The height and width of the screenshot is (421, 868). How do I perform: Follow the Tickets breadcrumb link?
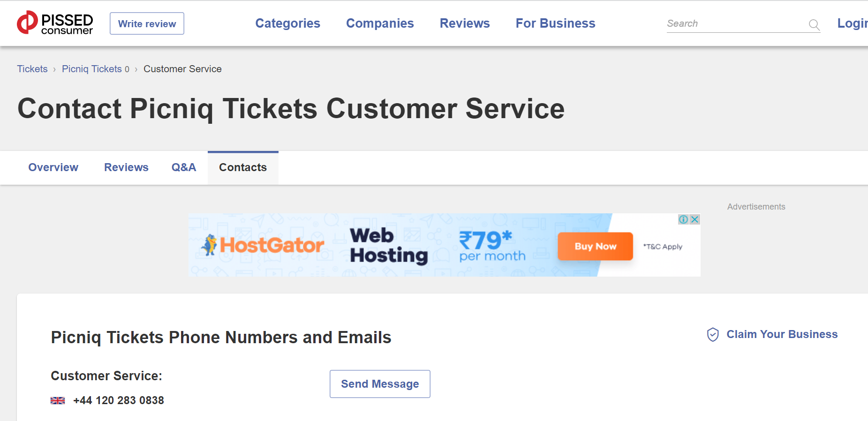[x=32, y=69]
